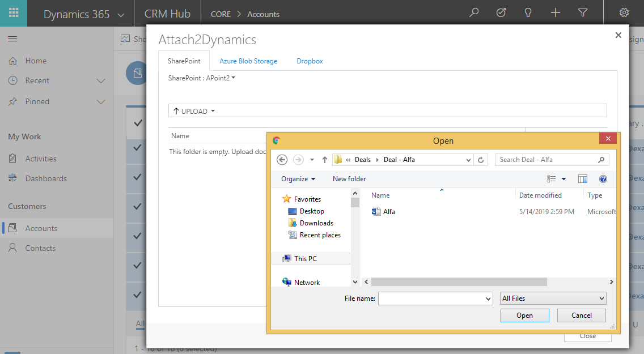Open the Organize dropdown menu
The height and width of the screenshot is (354, 644).
pos(298,179)
